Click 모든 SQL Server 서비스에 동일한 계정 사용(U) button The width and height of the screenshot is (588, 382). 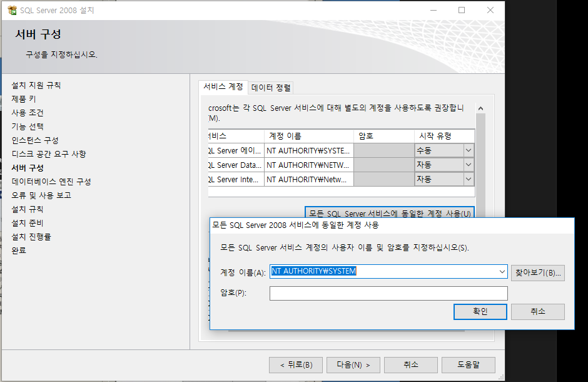coord(390,212)
